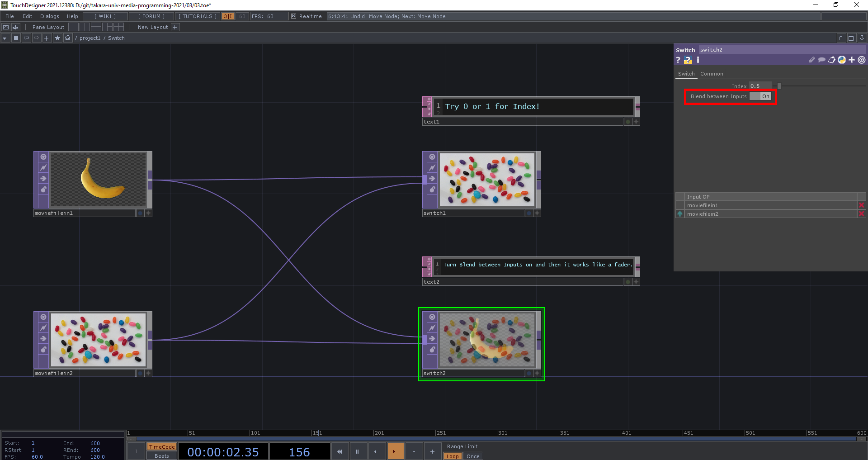Click the home network icon

[x=67, y=38]
